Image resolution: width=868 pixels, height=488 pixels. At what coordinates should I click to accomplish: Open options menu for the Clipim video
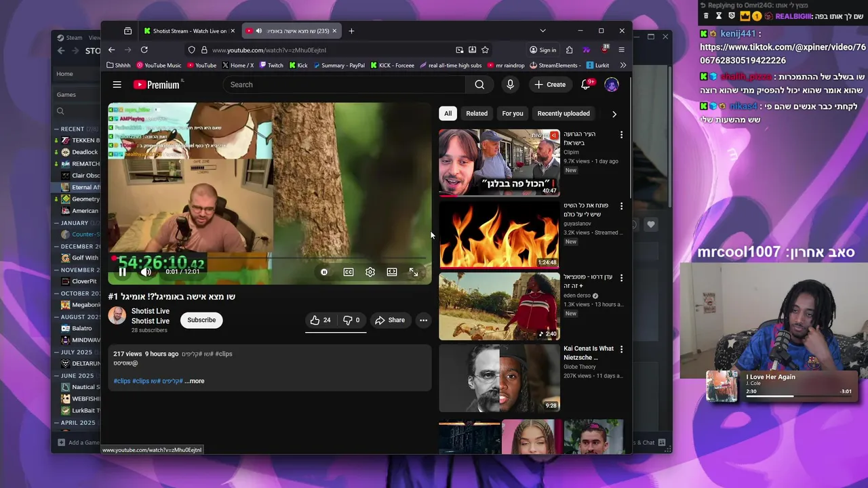tap(621, 135)
